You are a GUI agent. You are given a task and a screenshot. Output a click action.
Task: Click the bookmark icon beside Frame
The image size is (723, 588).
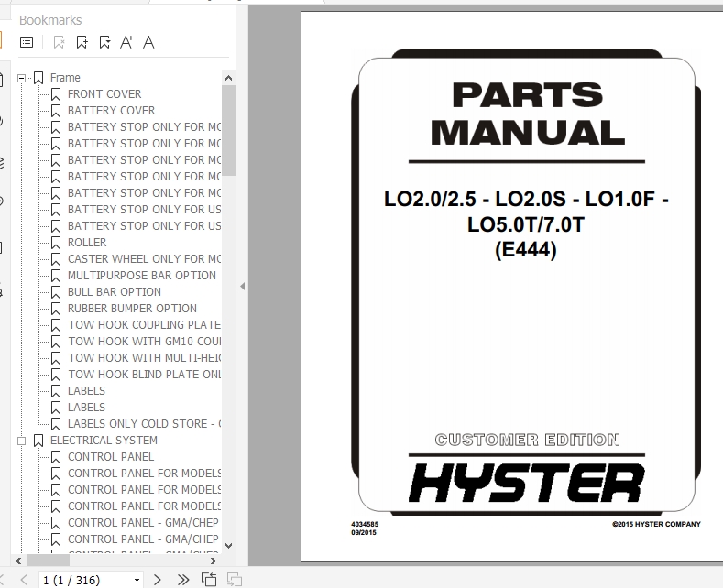pyautogui.click(x=38, y=79)
